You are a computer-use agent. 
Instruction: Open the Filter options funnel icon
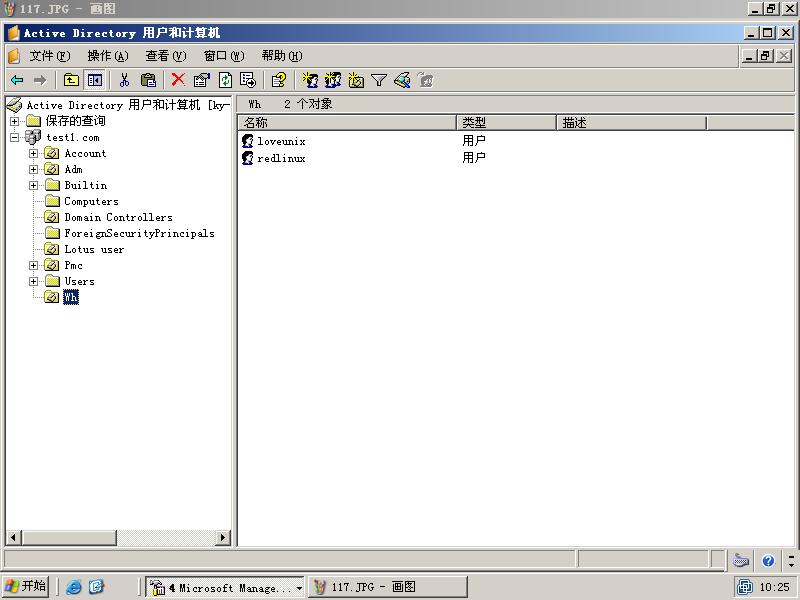pyautogui.click(x=379, y=80)
